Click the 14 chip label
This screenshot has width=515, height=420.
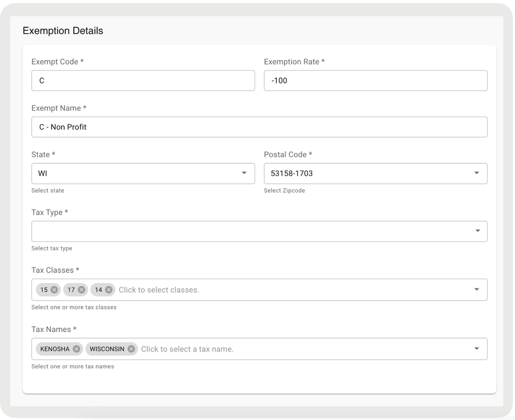(99, 290)
